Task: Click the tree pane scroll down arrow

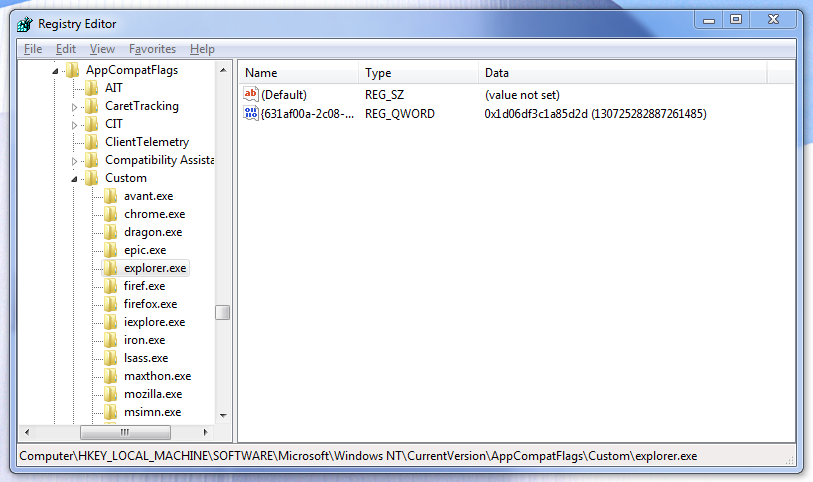Action: pyautogui.click(x=223, y=415)
